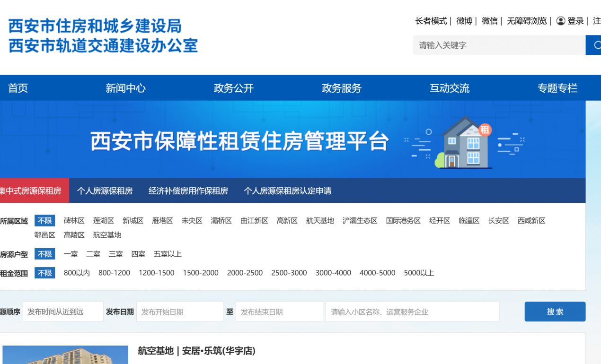
Task: Switch to the 个人房源保租房 tab
Action: [105, 191]
